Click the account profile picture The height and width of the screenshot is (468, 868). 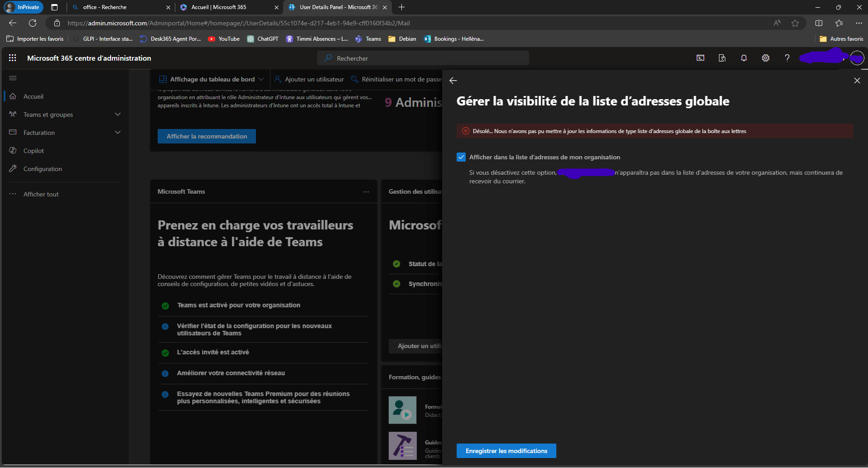(x=857, y=58)
